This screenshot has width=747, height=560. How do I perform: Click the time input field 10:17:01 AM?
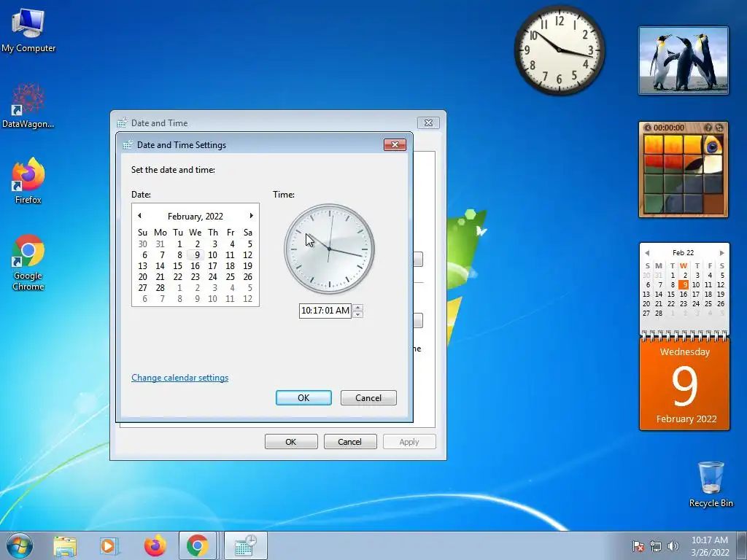point(325,311)
